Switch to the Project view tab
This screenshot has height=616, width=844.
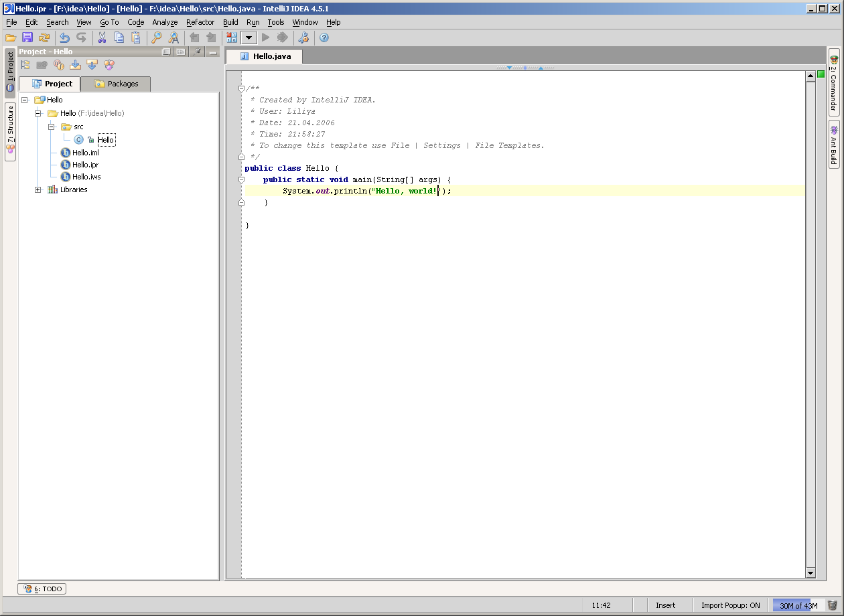[x=50, y=84]
